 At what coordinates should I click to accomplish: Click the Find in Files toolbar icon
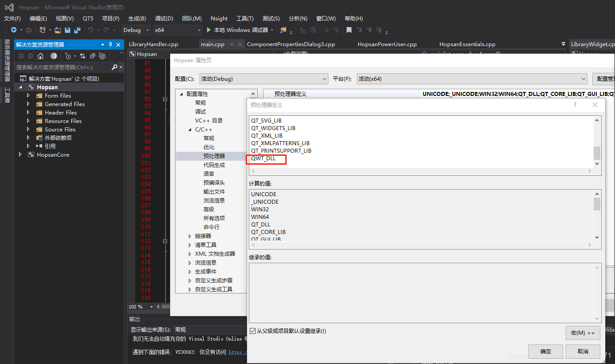pos(284,30)
